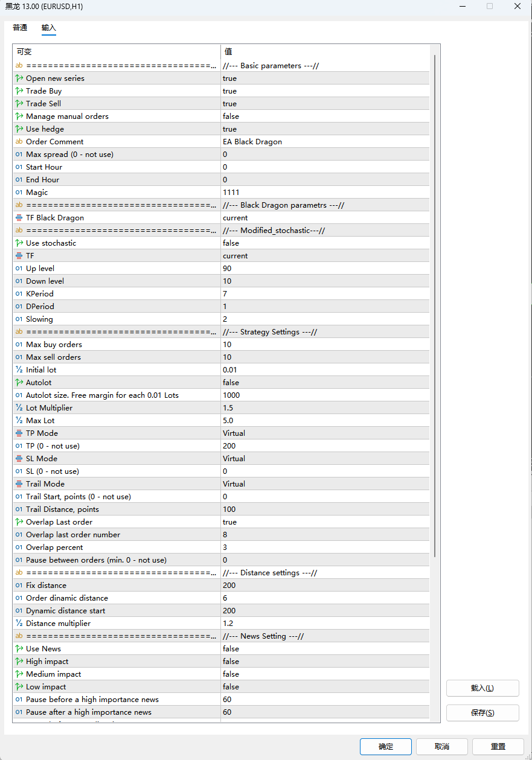This screenshot has height=760, width=532.
Task: Click the vertical scrollbar of the parameter list
Action: tap(434, 302)
